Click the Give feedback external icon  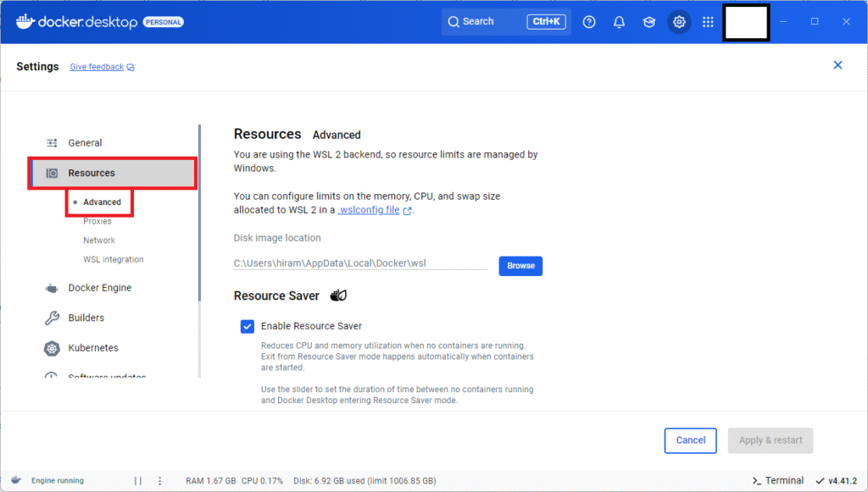pyautogui.click(x=131, y=68)
